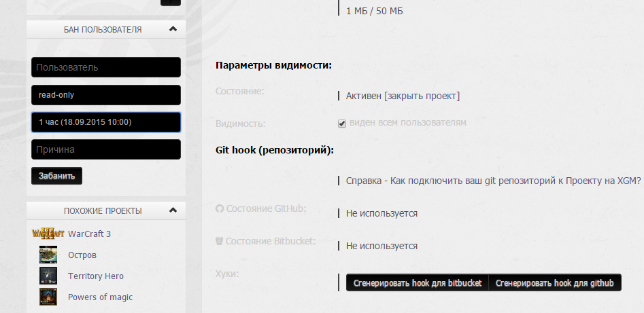Viewport: 644px width, 313px height.
Task: Focus the Причина input field
Action: [x=106, y=149]
